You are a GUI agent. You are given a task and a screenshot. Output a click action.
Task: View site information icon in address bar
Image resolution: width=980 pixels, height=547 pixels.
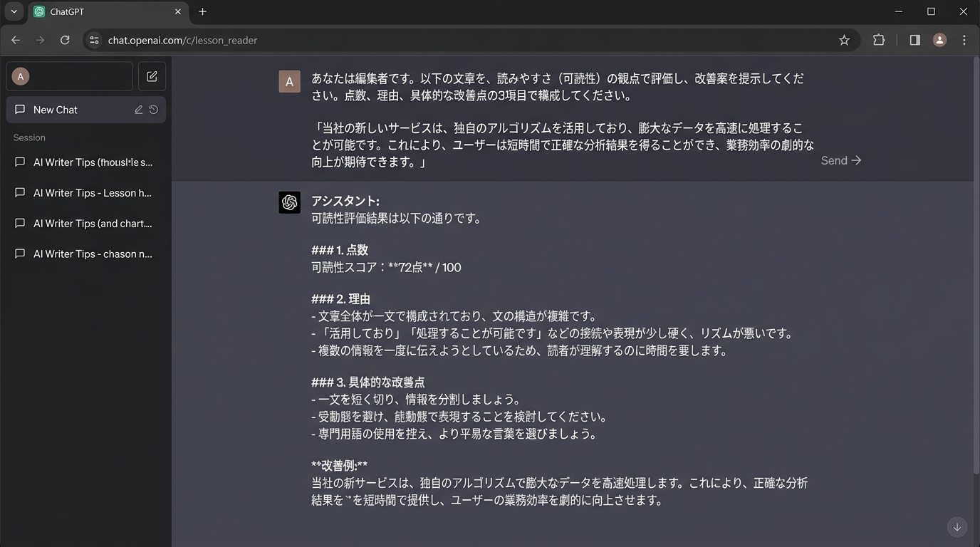(x=94, y=41)
